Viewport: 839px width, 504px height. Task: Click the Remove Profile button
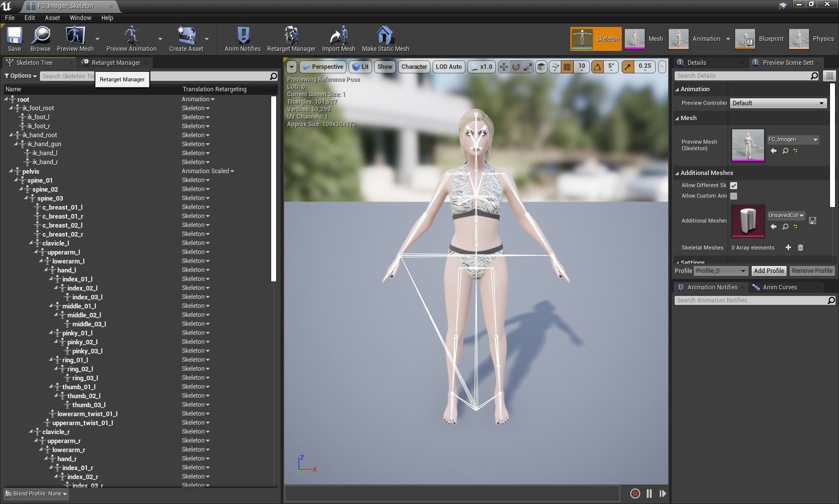point(812,271)
